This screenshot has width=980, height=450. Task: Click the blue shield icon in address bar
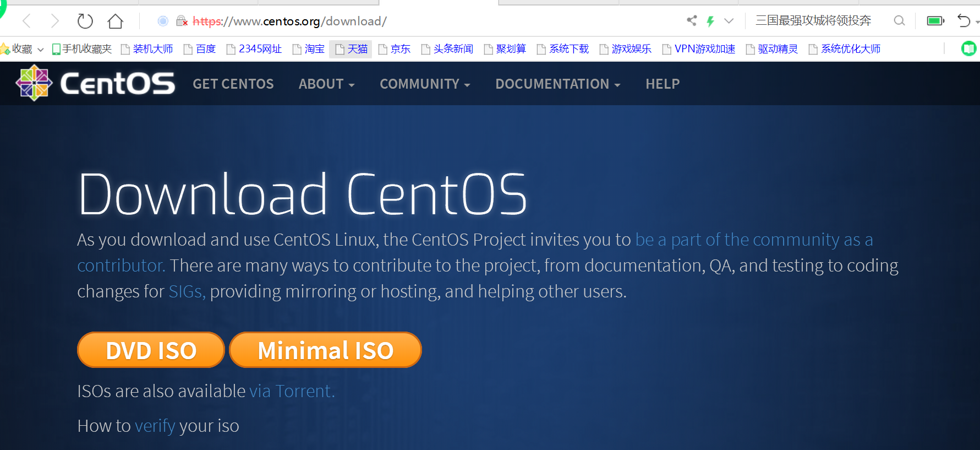pos(163,21)
